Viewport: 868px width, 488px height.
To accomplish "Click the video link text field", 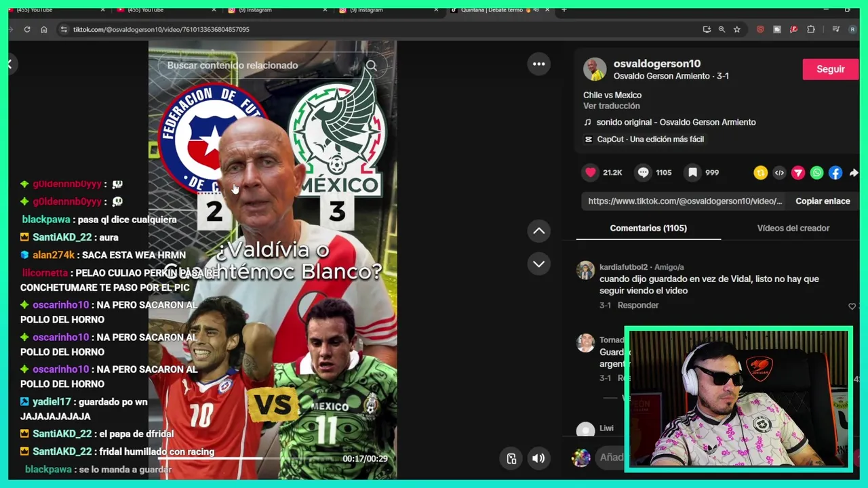I will tap(685, 201).
